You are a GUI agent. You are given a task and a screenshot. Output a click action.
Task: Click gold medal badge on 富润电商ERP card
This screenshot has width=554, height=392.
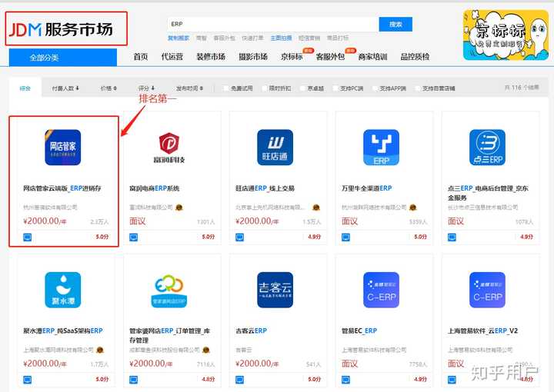tap(179, 208)
